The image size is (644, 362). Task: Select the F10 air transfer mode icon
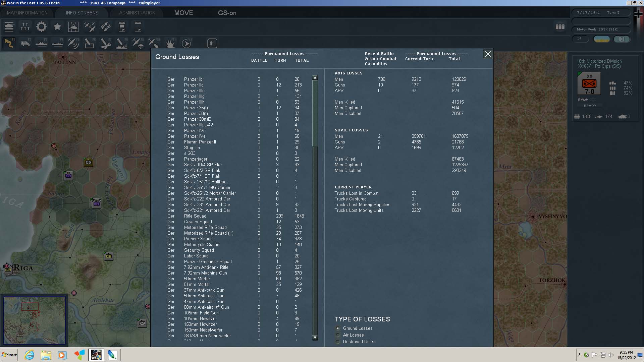pos(154,43)
